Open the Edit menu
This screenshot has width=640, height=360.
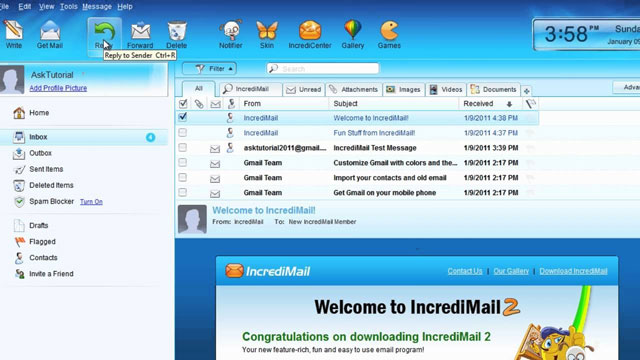tap(24, 7)
